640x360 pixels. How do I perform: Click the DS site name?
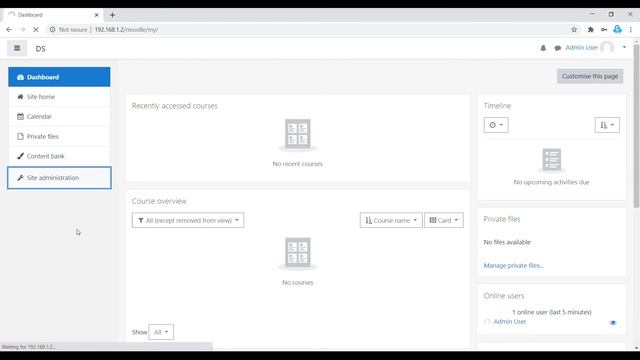pyautogui.click(x=40, y=49)
